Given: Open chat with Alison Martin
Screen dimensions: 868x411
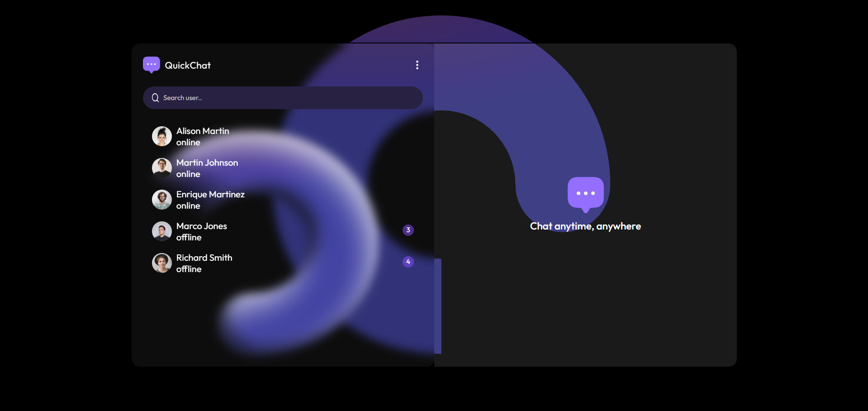Looking at the screenshot, I should pyautogui.click(x=203, y=131).
